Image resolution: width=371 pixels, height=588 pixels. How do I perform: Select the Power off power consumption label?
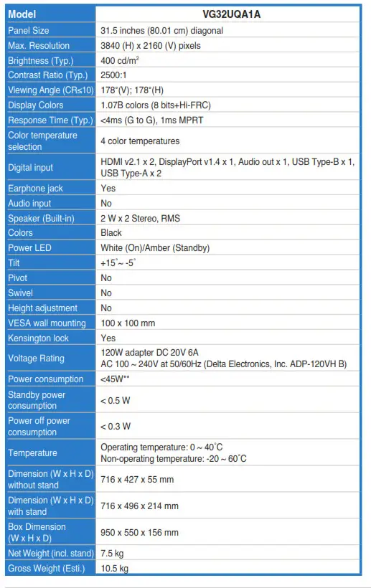pyautogui.click(x=39, y=427)
